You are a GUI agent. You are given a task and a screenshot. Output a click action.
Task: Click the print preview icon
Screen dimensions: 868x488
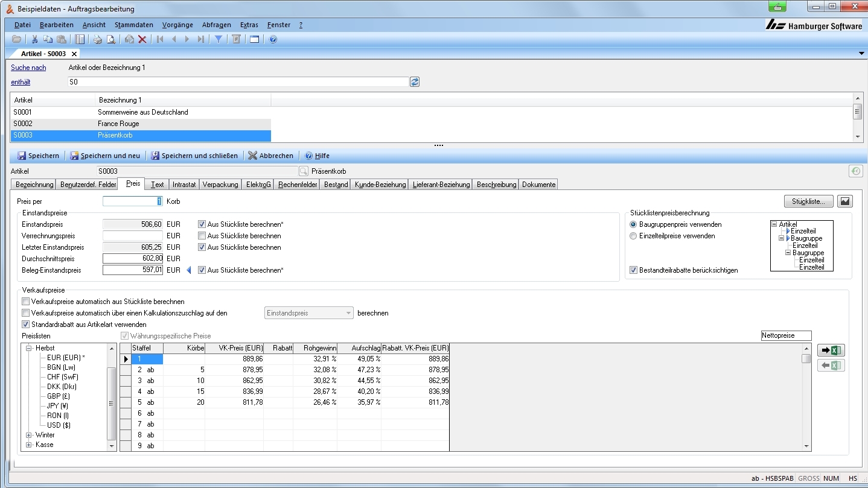[x=111, y=39]
